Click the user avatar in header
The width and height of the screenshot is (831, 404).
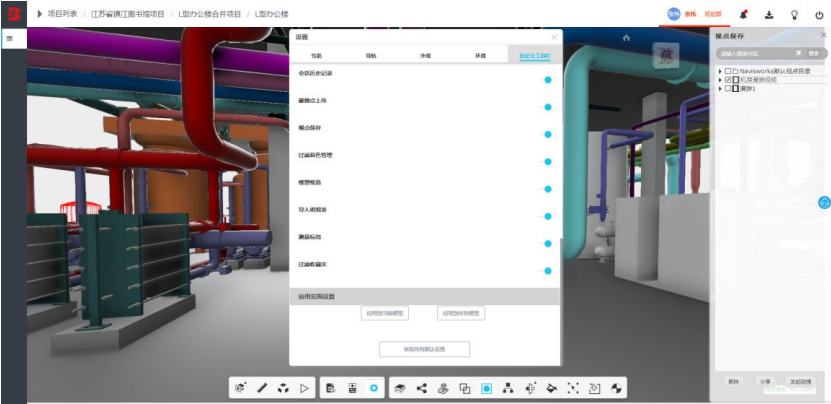(674, 14)
